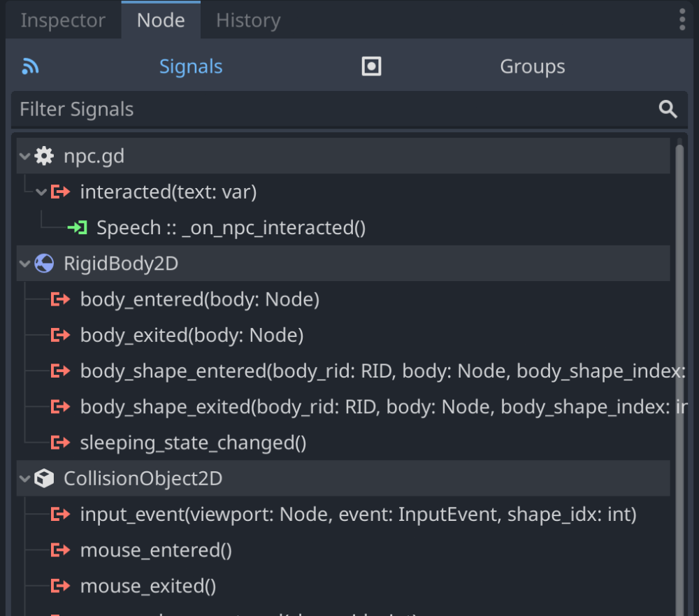The width and height of the screenshot is (699, 616).
Task: Collapse the npc.gd signals section
Action: coord(25,156)
